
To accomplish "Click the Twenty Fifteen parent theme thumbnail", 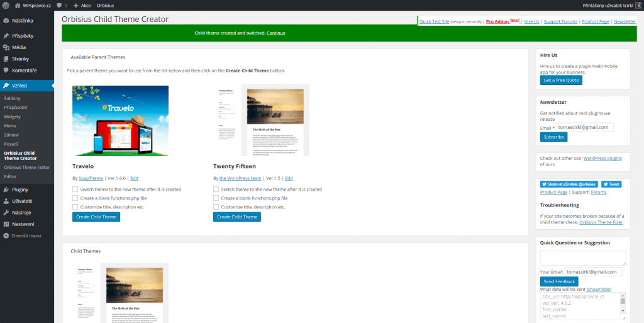I will point(261,120).
